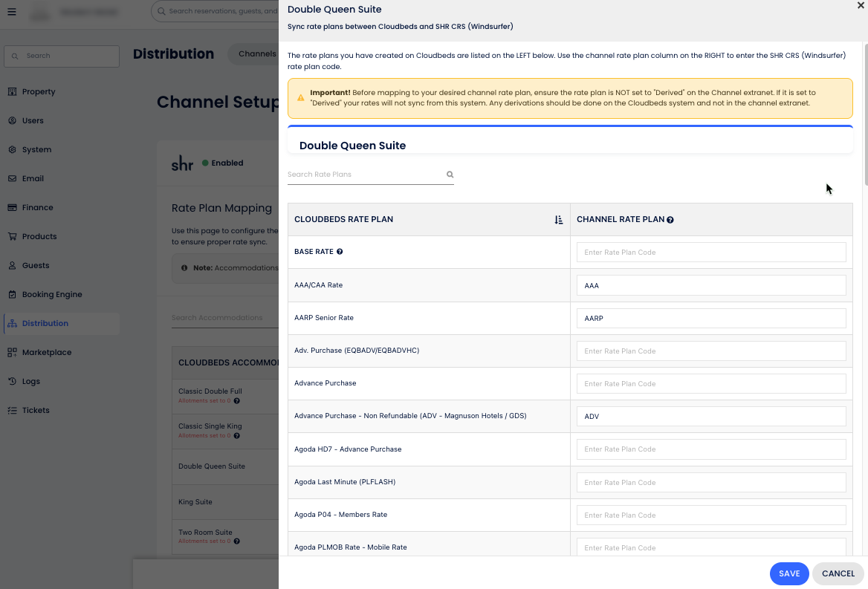Click the Base Rate plan code field
Viewport: 868px width, 589px height.
pos(711,253)
